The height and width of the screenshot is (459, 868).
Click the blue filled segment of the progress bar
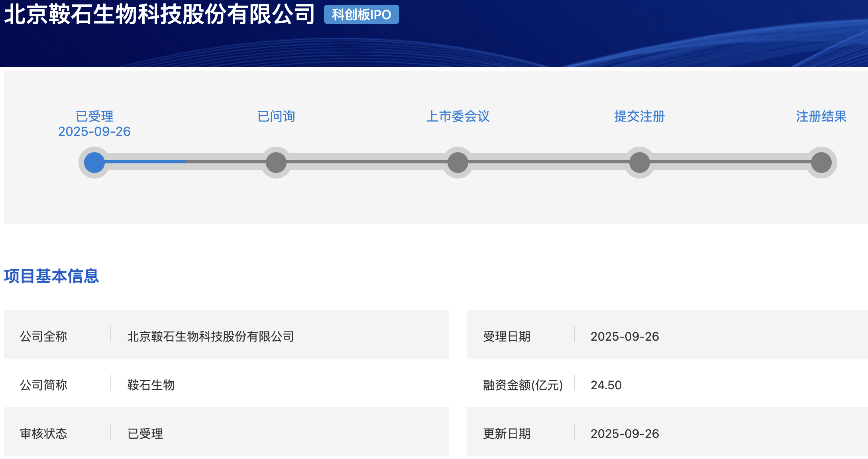pyautogui.click(x=145, y=162)
